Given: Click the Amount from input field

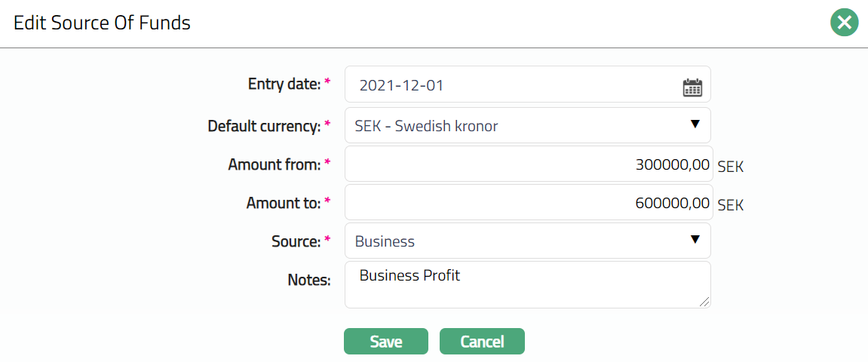Looking at the screenshot, I should (528, 164).
